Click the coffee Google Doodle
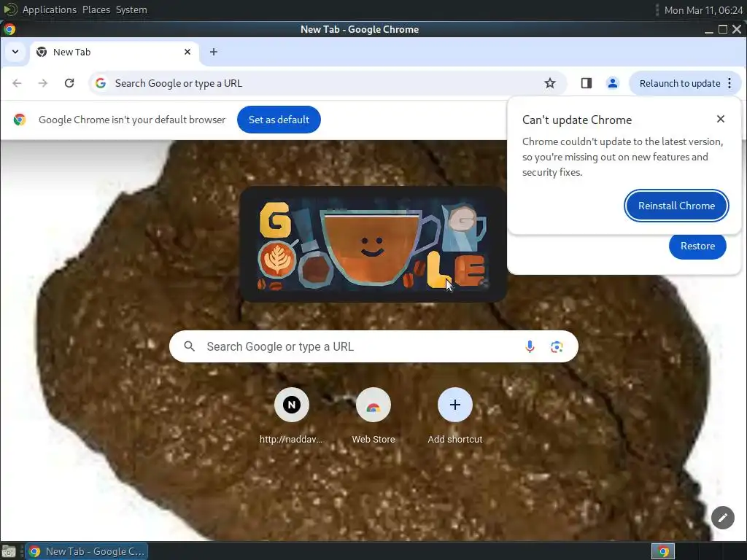 pyautogui.click(x=373, y=244)
